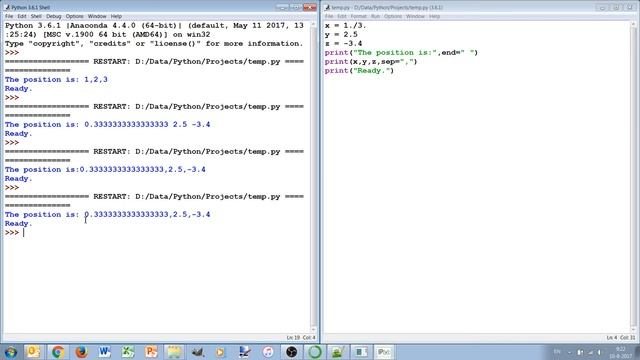Click Python 3.6.1 Anaconda version banner line
Image resolution: width=640 pixels, height=360 pixels.
(x=154, y=26)
